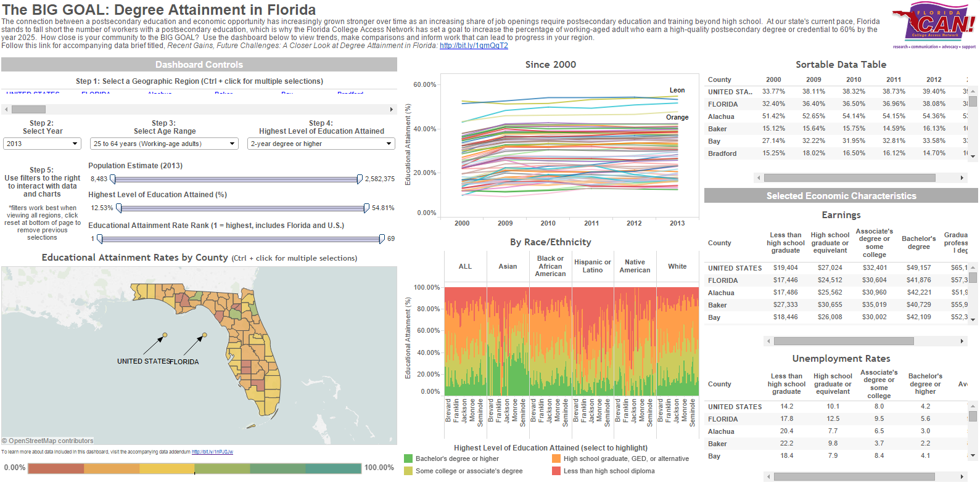Select the Hispanic or Latino column header
Image resolution: width=980 pixels, height=485 pixels.
pos(593,266)
